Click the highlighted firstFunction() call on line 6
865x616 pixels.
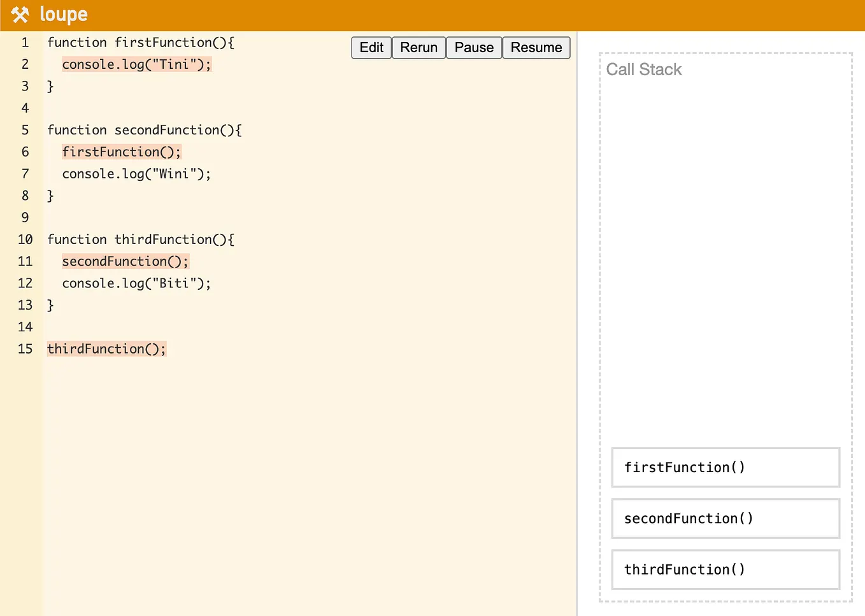pyautogui.click(x=121, y=152)
